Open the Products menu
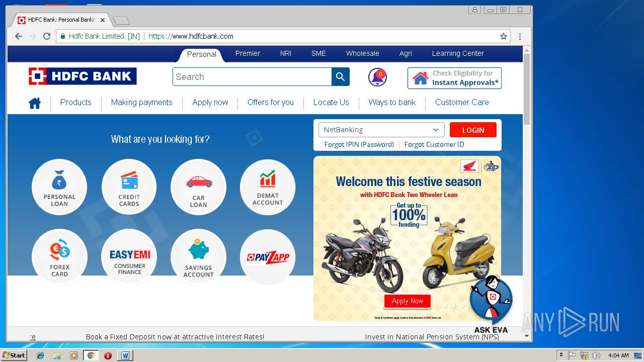The image size is (644, 362). (x=76, y=102)
